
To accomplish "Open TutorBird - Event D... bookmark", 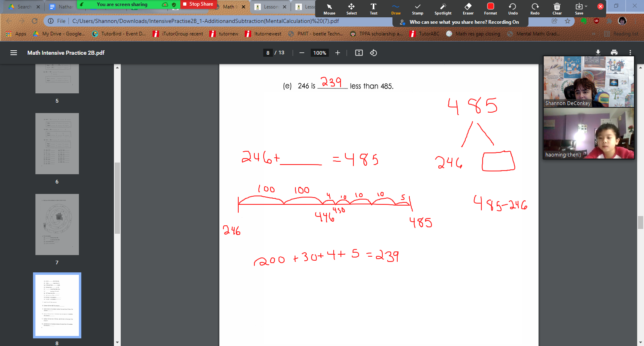I will click(119, 34).
